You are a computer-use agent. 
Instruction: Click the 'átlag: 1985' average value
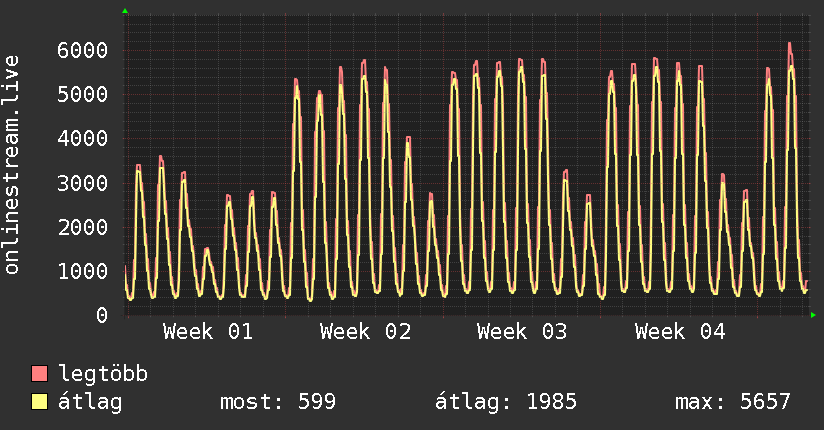(x=506, y=402)
